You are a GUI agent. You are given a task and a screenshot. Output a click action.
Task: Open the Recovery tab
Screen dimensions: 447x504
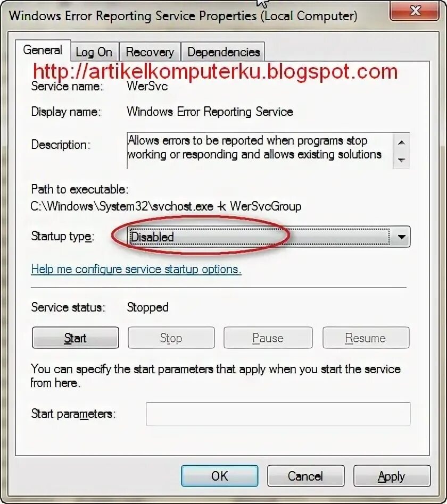point(150,52)
